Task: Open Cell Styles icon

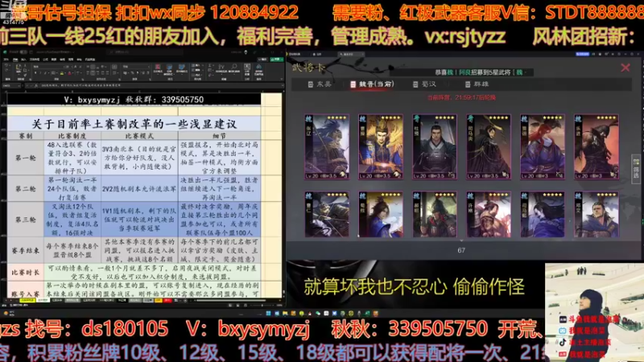Action: (x=181, y=68)
